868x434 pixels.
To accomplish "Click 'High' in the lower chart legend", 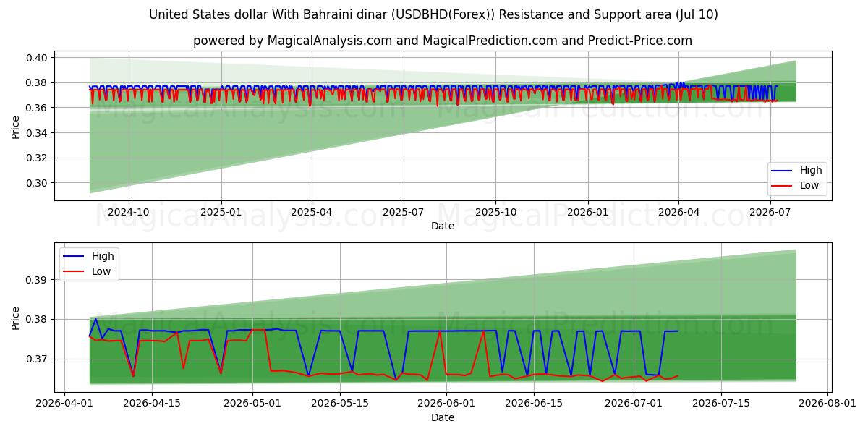I will (x=103, y=256).
